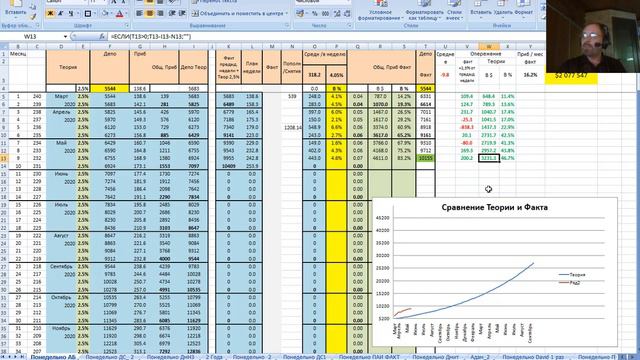Open Число dialog launcher
This screenshot has width=640, height=360.
350,26
